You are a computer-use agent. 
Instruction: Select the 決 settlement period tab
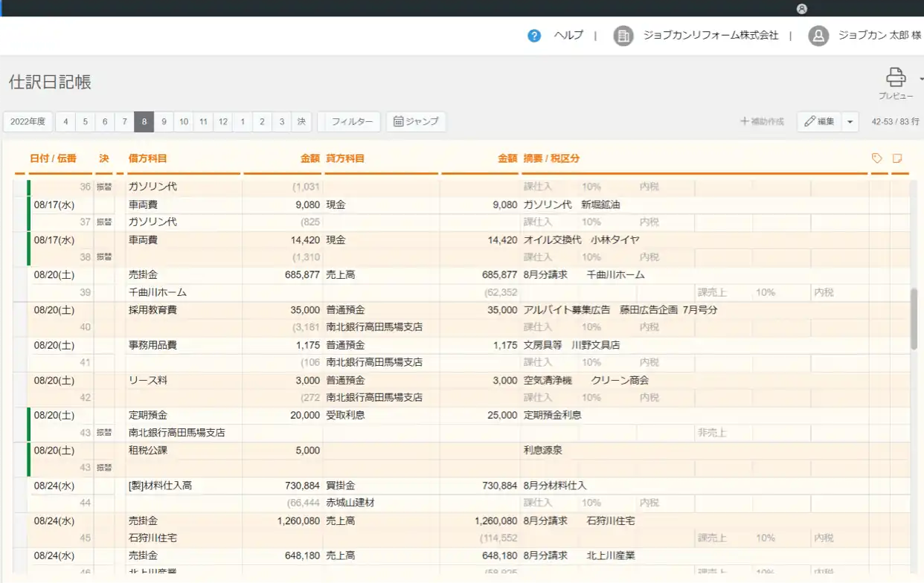point(301,121)
